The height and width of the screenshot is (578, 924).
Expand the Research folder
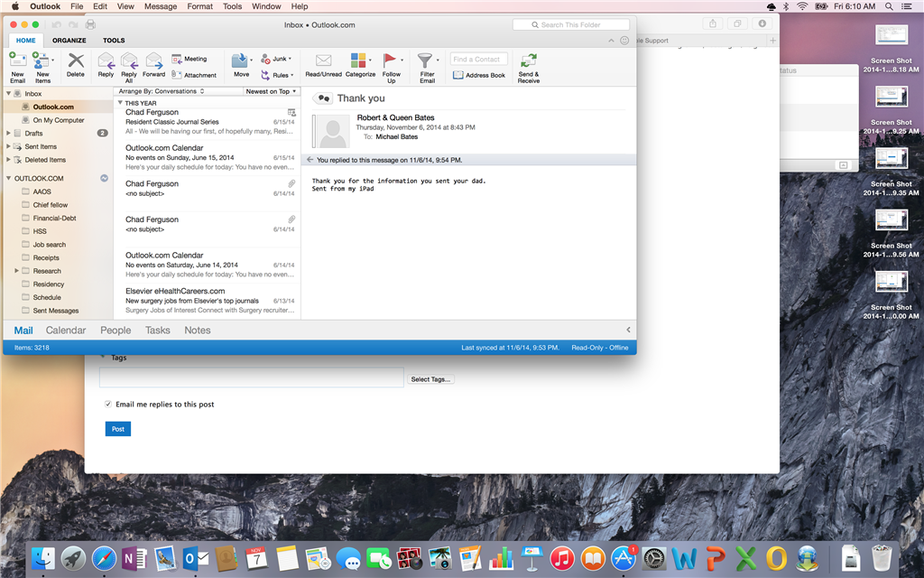coord(16,271)
